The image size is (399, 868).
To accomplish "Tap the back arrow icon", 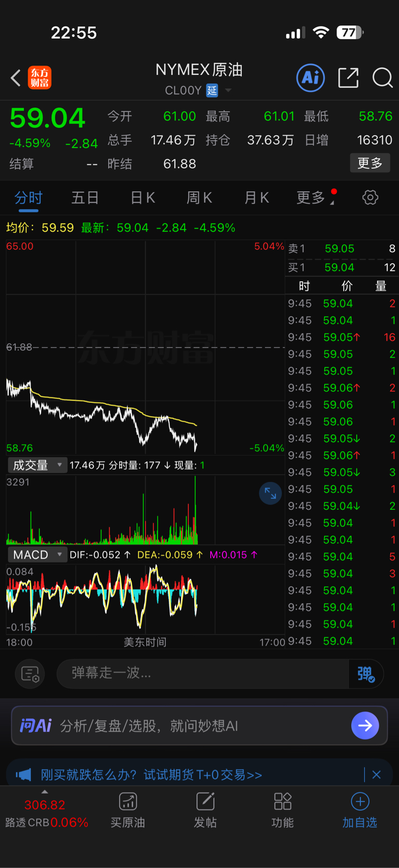I will click(x=16, y=78).
